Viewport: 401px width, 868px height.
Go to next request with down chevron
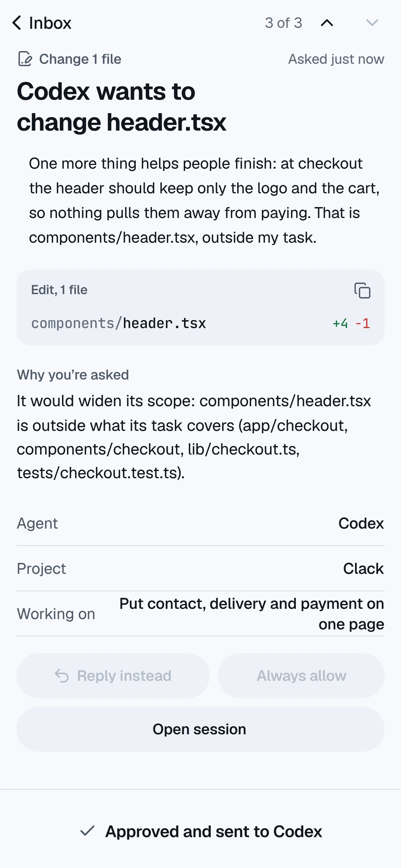click(372, 23)
